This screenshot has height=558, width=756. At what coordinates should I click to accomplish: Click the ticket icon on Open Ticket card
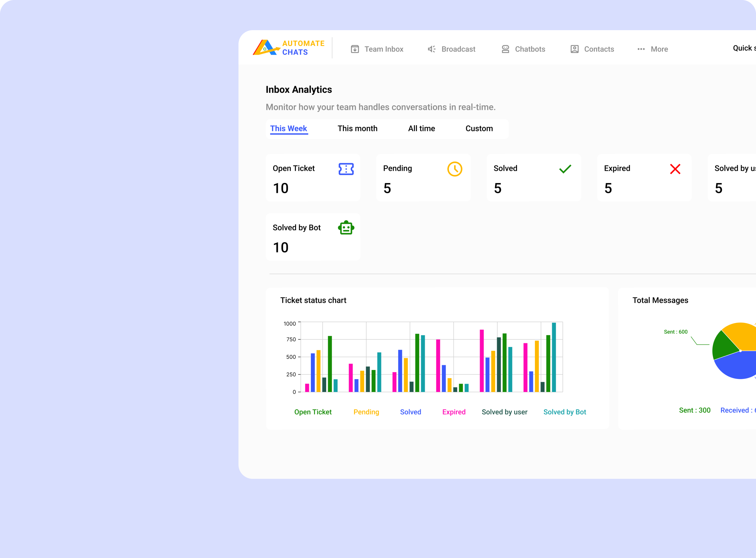[346, 169]
